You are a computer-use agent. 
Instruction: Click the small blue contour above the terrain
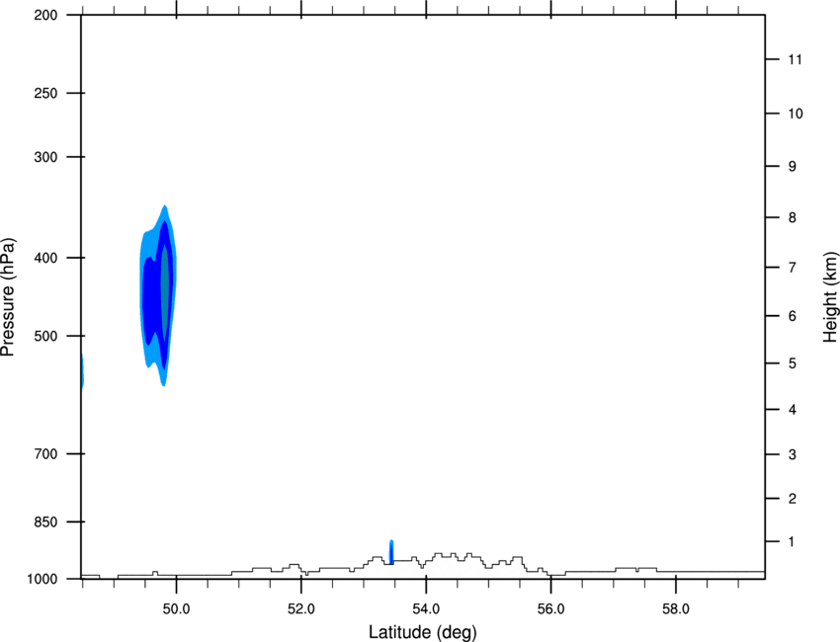click(391, 552)
